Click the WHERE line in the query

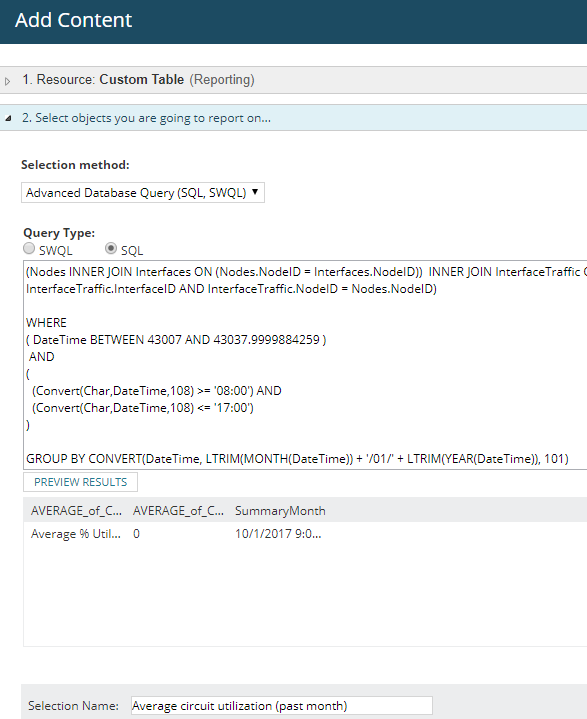tap(46, 323)
